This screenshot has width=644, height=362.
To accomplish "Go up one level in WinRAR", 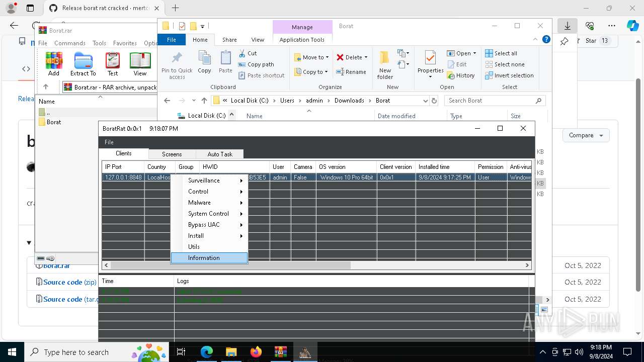I will click(46, 87).
